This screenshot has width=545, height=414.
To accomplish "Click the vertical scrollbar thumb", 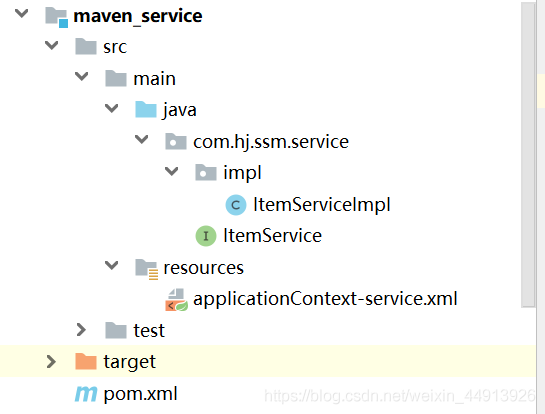I will coord(528,155).
